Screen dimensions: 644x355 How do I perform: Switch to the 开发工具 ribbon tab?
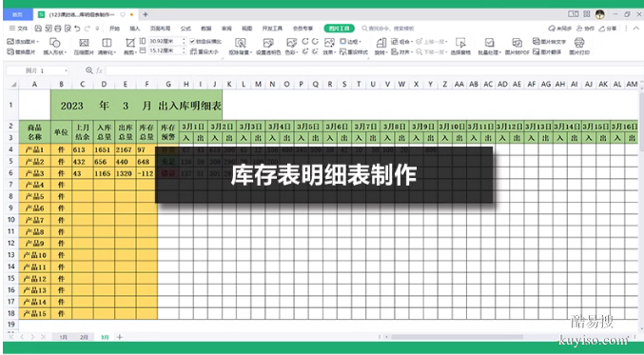(272, 29)
